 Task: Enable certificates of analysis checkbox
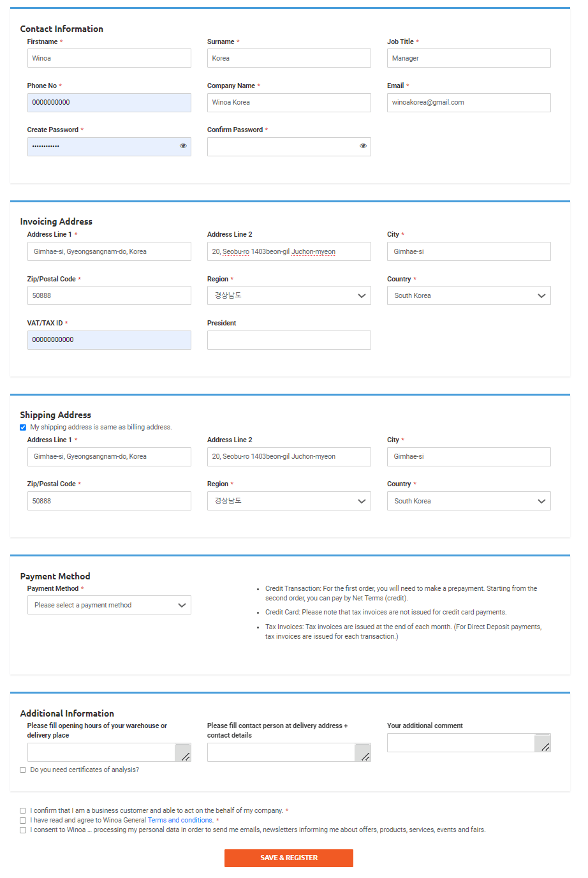23,770
